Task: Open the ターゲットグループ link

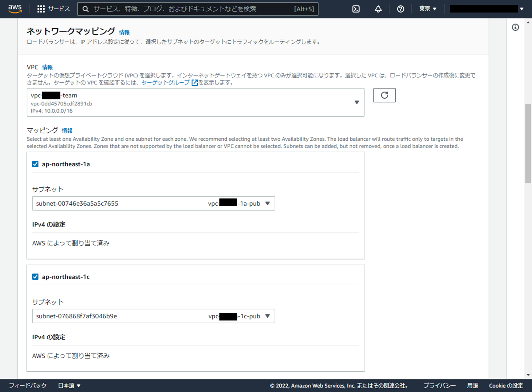Action: 165,83
